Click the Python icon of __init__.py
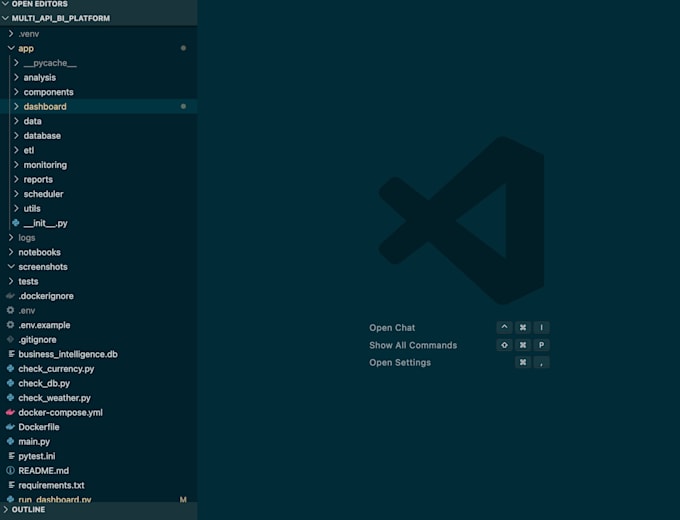Image resolution: width=680 pixels, height=520 pixels. pyautogui.click(x=16, y=223)
